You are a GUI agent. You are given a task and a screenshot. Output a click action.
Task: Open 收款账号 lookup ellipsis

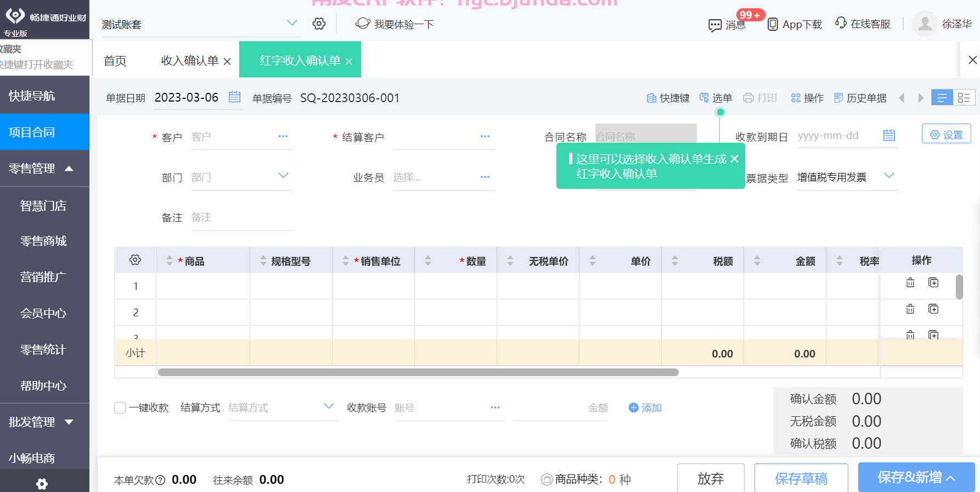click(x=495, y=407)
